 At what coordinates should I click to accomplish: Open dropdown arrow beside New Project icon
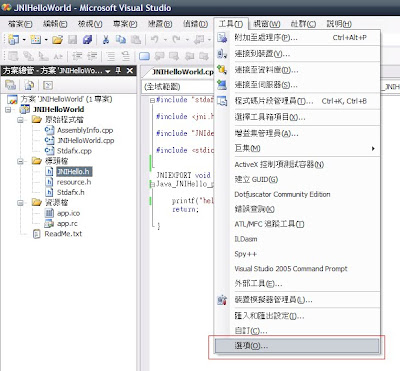24,40
